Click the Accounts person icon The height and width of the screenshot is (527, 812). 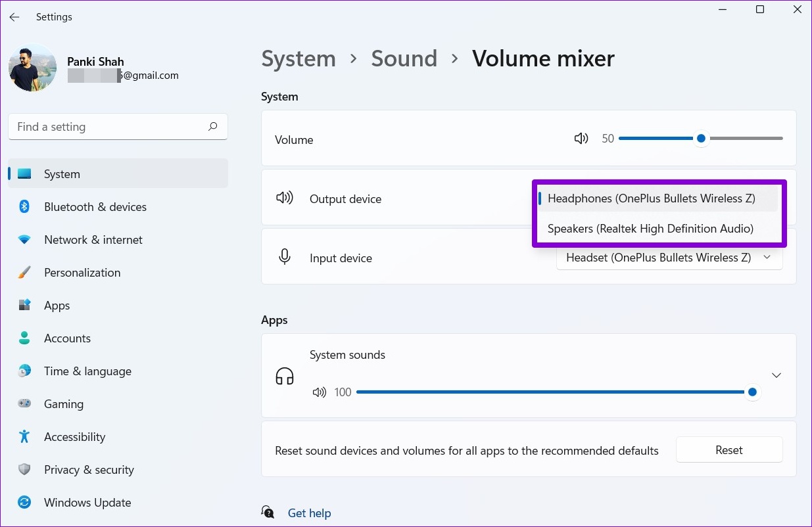(24, 338)
